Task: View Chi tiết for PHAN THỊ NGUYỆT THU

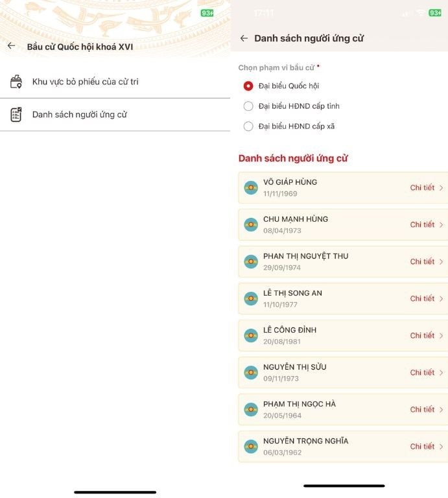Action: (x=422, y=262)
